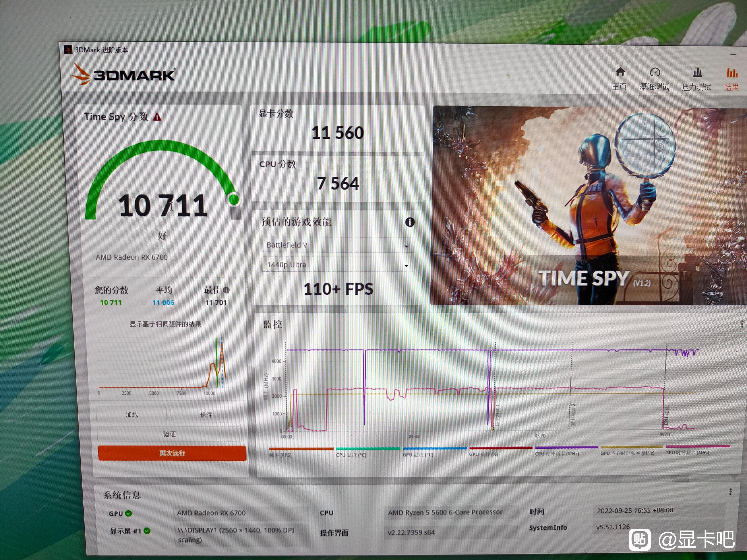The height and width of the screenshot is (560, 747).
Task: Click the info icon next to 预估的游戏效能
Action: point(410,222)
